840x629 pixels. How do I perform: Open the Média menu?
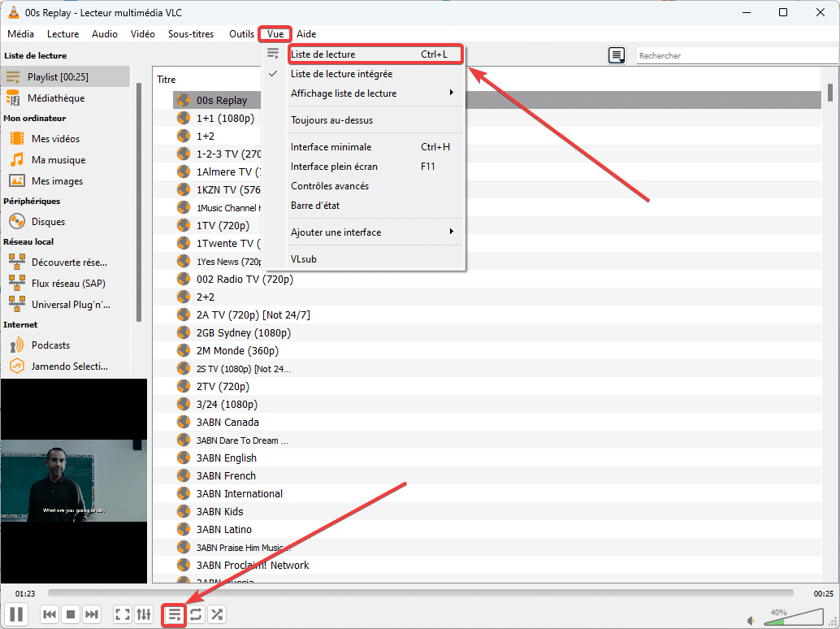(20, 33)
